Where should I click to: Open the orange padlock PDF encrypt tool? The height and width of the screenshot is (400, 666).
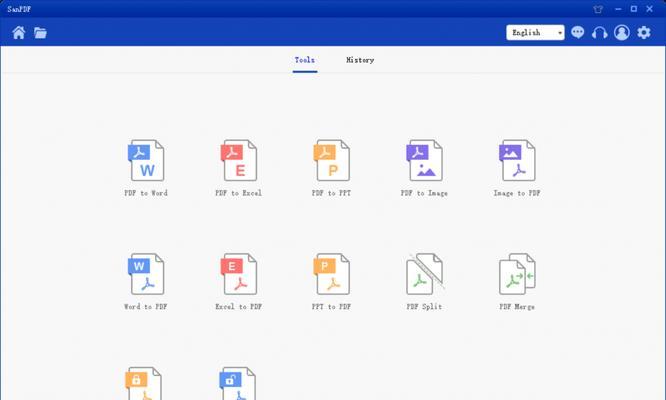(144, 383)
